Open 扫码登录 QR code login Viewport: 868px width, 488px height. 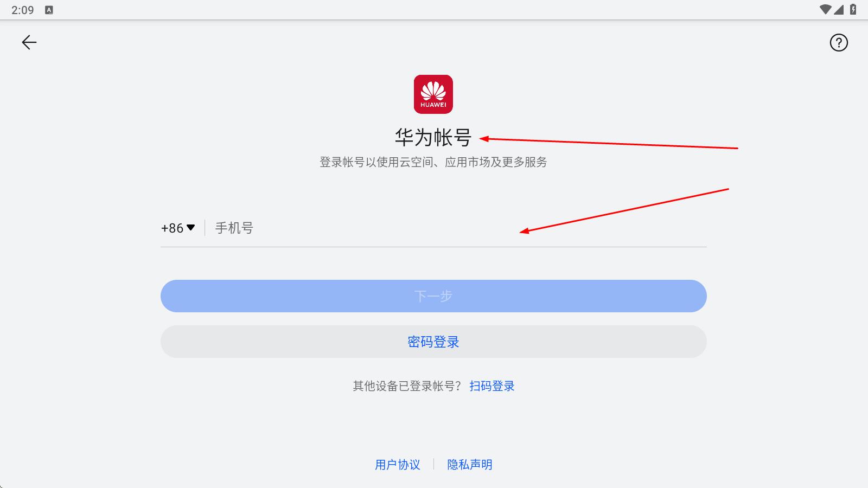click(492, 386)
